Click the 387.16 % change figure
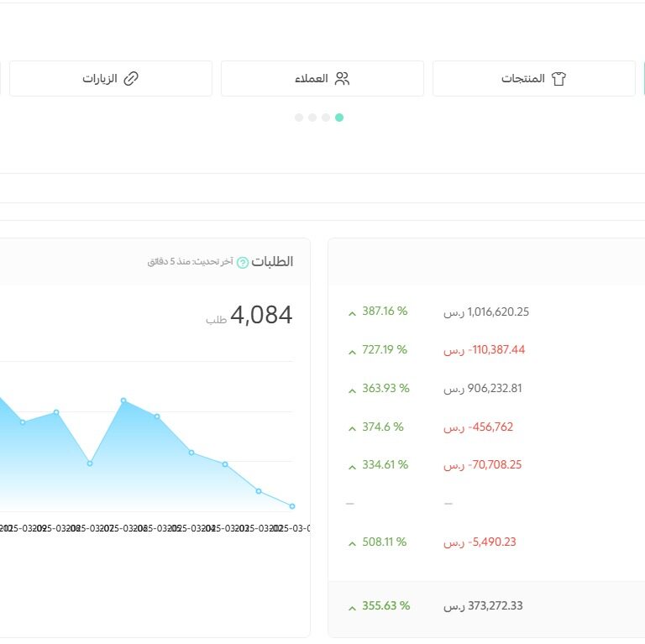 coord(385,312)
